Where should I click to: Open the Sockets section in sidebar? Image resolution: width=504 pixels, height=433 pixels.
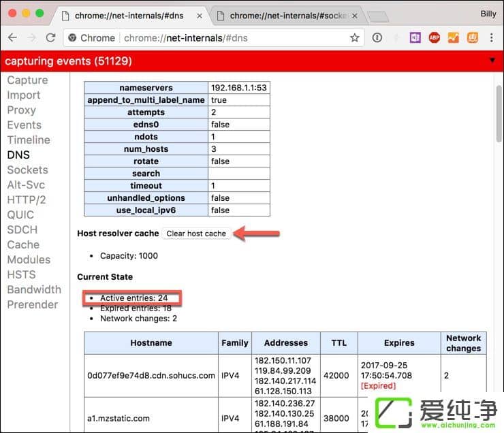click(27, 170)
